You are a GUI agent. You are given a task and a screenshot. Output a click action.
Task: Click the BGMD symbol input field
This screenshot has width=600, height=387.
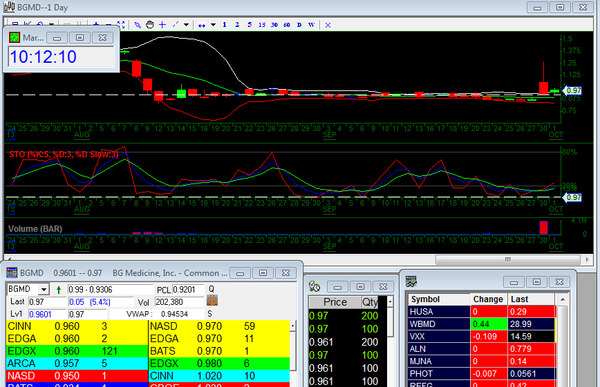coord(23,289)
